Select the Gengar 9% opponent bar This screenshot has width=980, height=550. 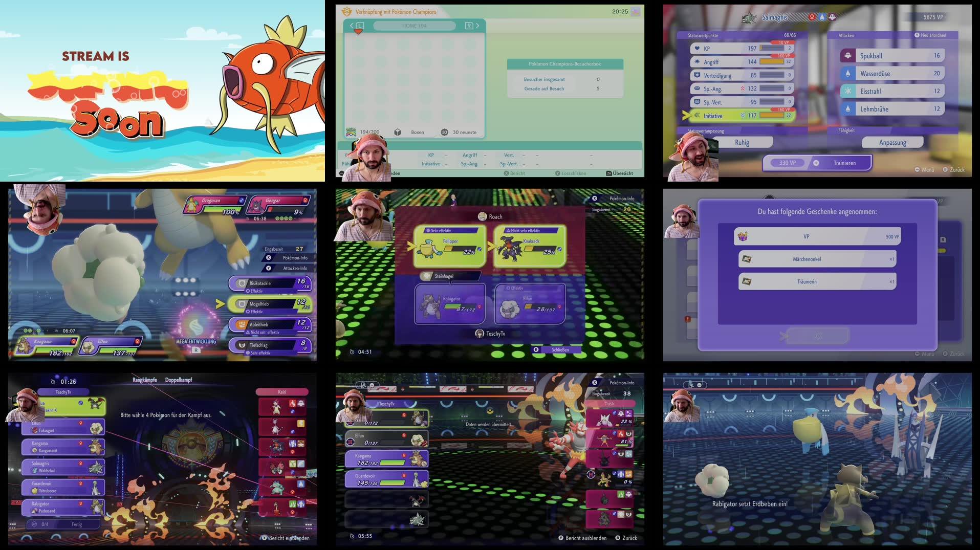pos(278,206)
